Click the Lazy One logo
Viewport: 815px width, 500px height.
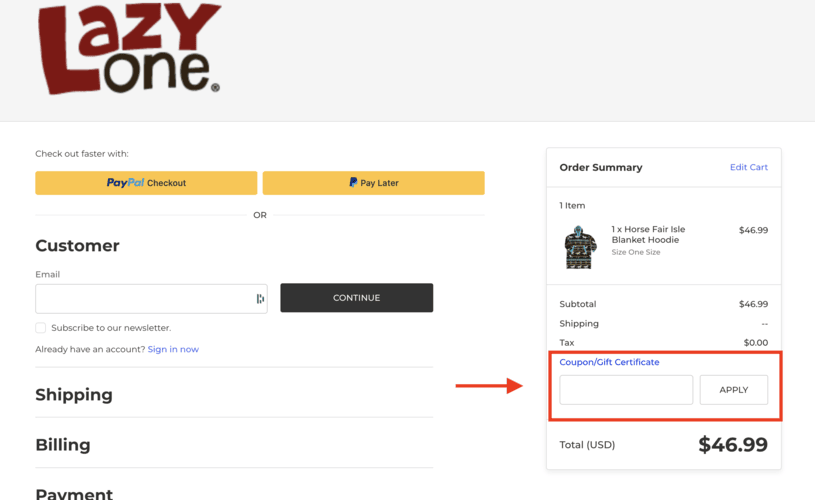tap(128, 48)
